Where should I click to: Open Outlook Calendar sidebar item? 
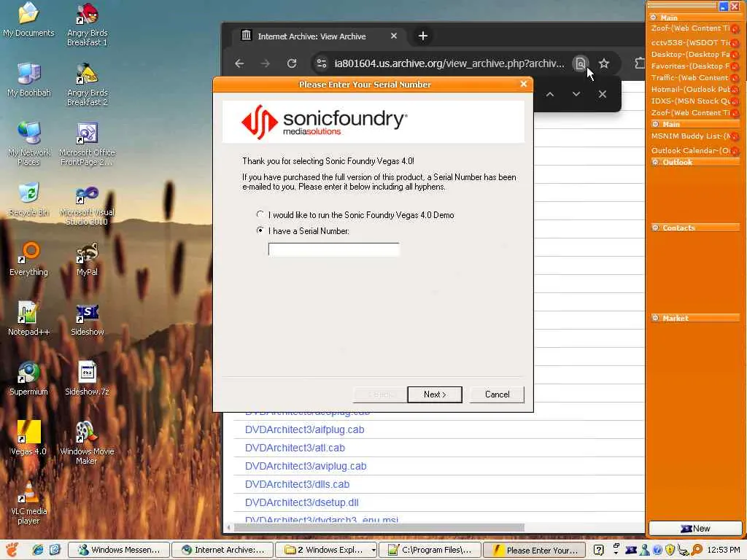(x=690, y=150)
